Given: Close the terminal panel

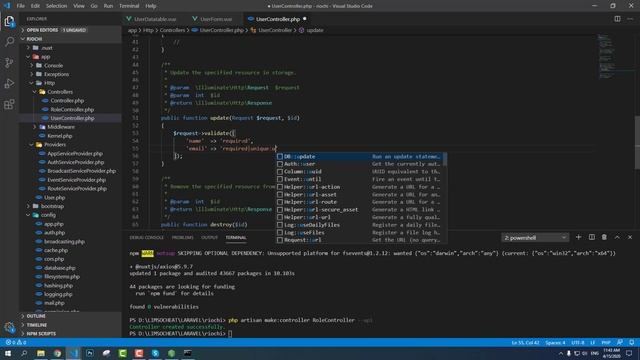Looking at the screenshot, I should [x=630, y=237].
